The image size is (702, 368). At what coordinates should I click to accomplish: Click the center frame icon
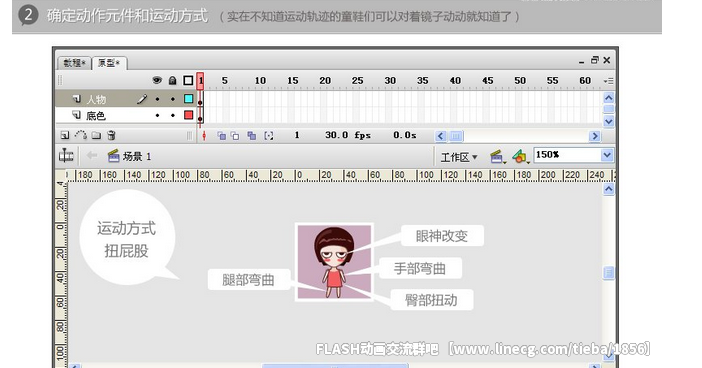tap(204, 136)
